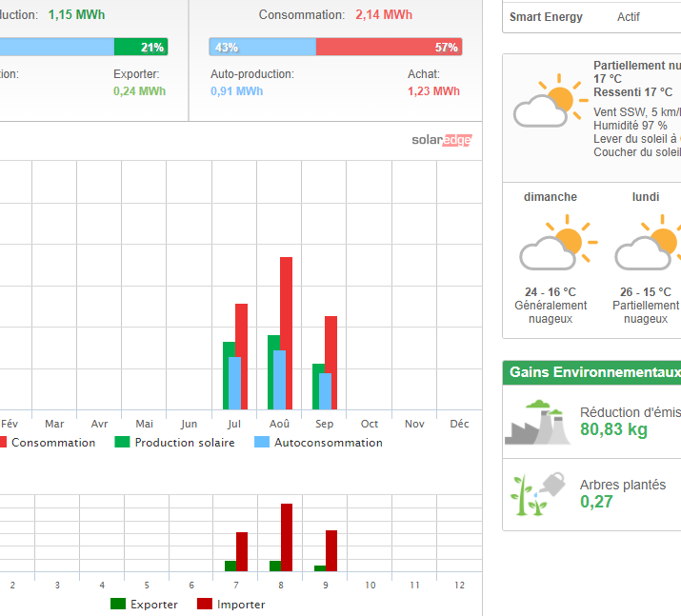
Task: Click the factory emissions reduction icon
Action: point(538,422)
